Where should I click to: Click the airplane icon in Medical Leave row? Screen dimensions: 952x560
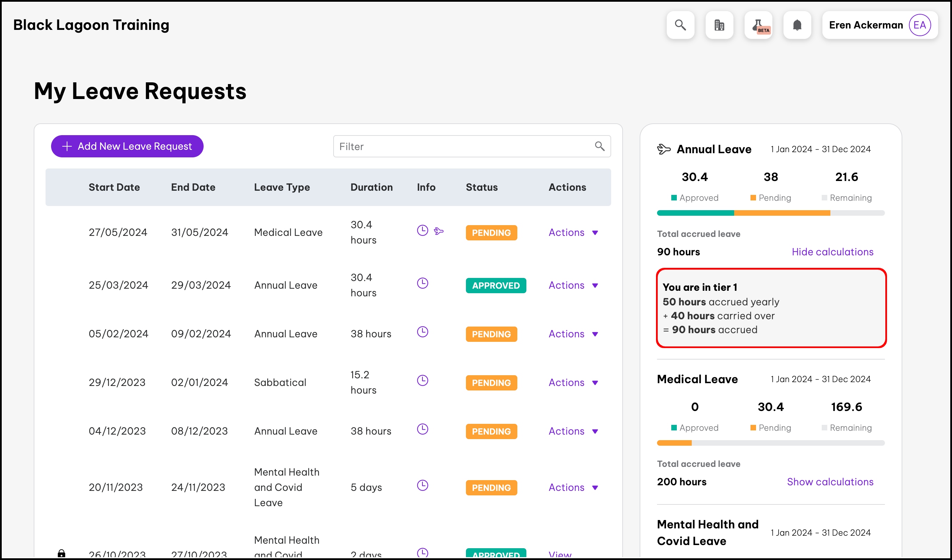(438, 231)
